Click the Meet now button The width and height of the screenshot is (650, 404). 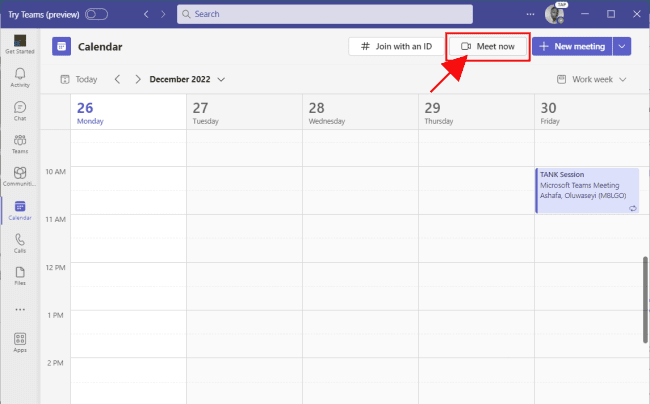coord(488,46)
